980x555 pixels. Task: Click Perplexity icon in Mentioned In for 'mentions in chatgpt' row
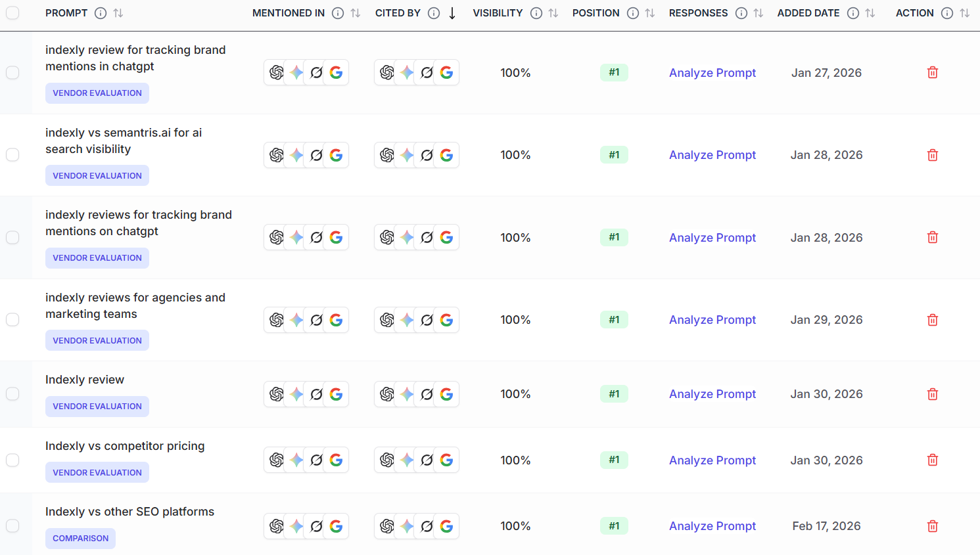point(316,72)
